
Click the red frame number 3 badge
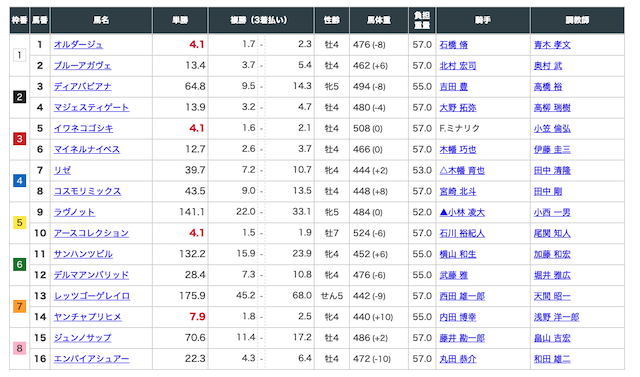coord(19,139)
